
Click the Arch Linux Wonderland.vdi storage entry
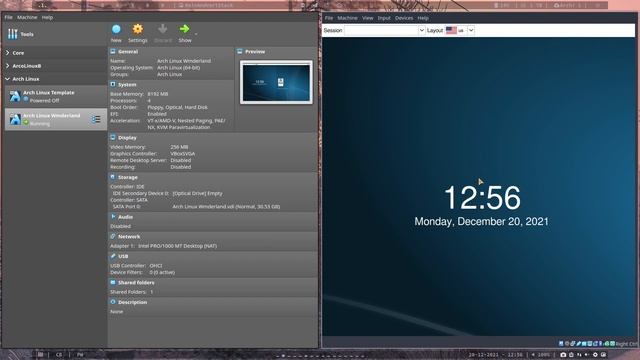coord(226,207)
